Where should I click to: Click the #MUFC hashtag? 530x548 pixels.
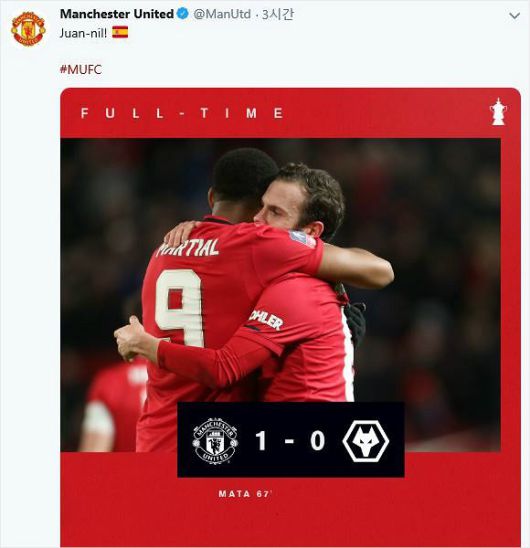[x=81, y=69]
